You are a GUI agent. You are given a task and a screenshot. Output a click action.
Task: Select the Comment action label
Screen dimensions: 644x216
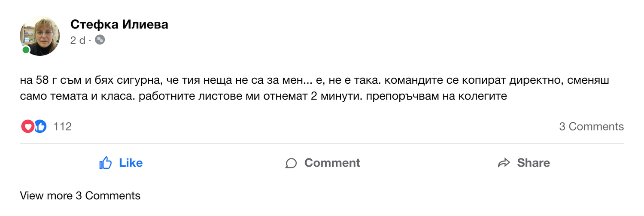pyautogui.click(x=332, y=163)
